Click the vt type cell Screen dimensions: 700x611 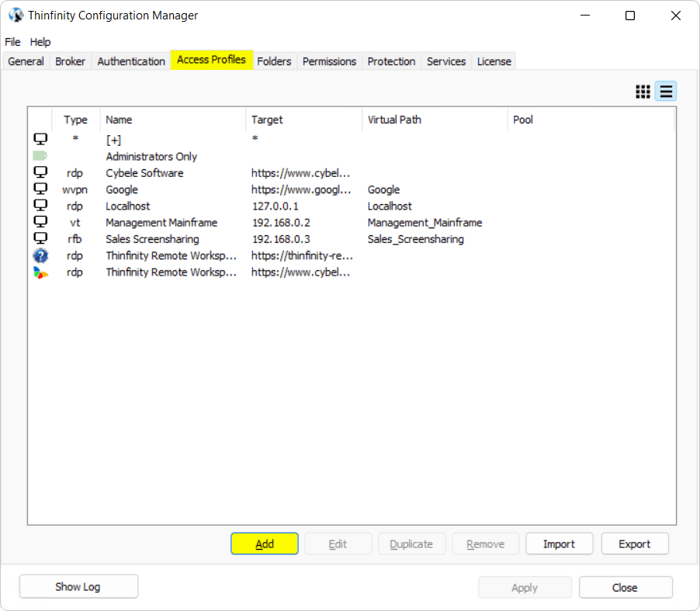75,222
